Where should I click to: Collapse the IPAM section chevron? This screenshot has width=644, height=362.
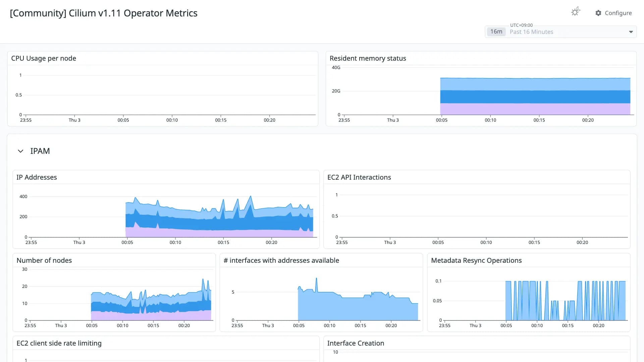(20, 151)
